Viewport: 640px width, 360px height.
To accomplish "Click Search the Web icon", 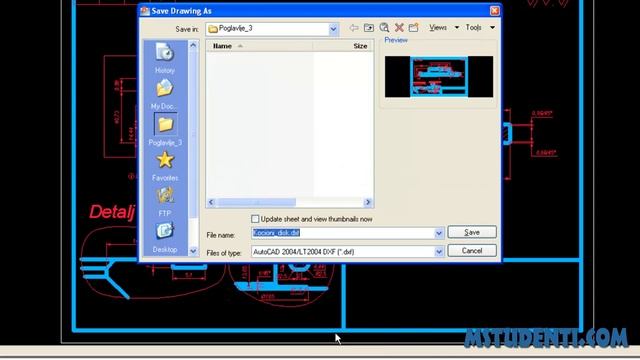I will point(384,28).
